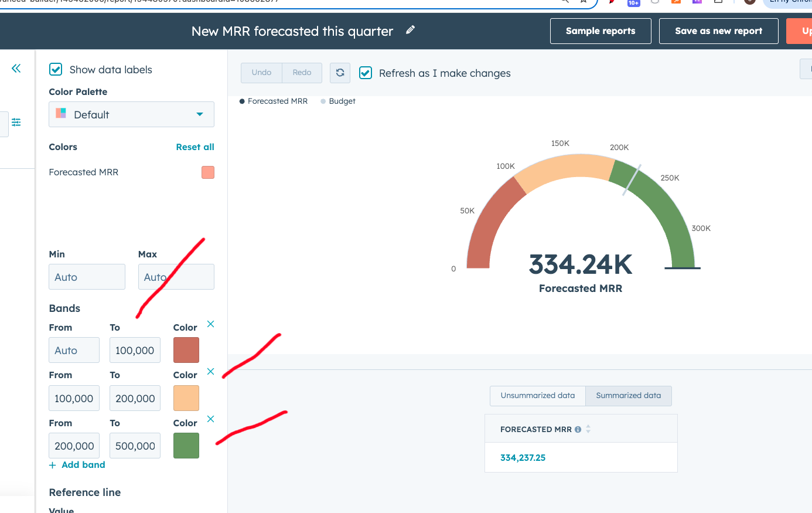812x513 pixels.
Task: Open Sample reports
Action: 601,31
